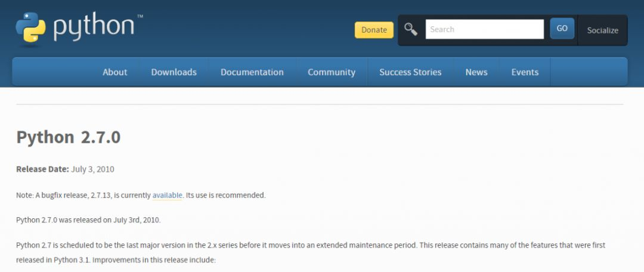Click the 'Release Date:' label
The width and height of the screenshot is (644, 272).
tap(43, 169)
